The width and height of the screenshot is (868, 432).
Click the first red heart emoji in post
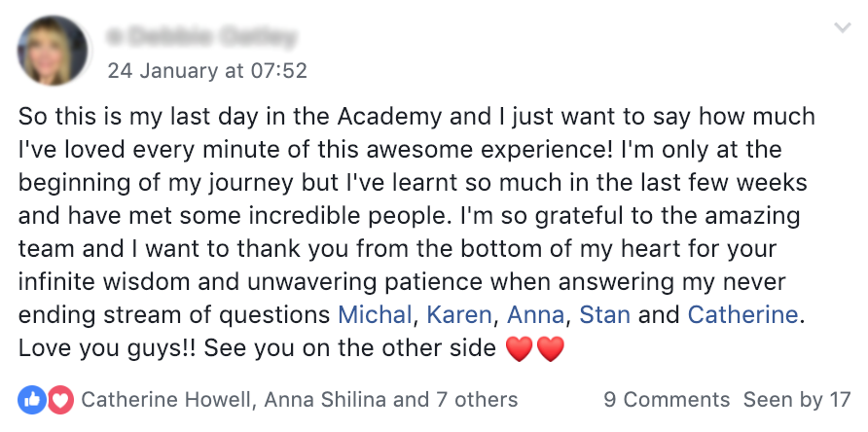click(520, 349)
